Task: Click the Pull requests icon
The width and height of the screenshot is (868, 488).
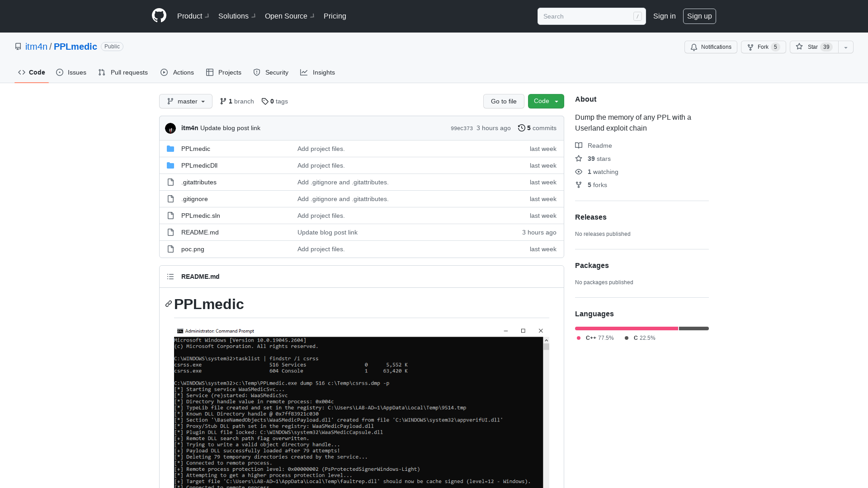Action: [101, 72]
